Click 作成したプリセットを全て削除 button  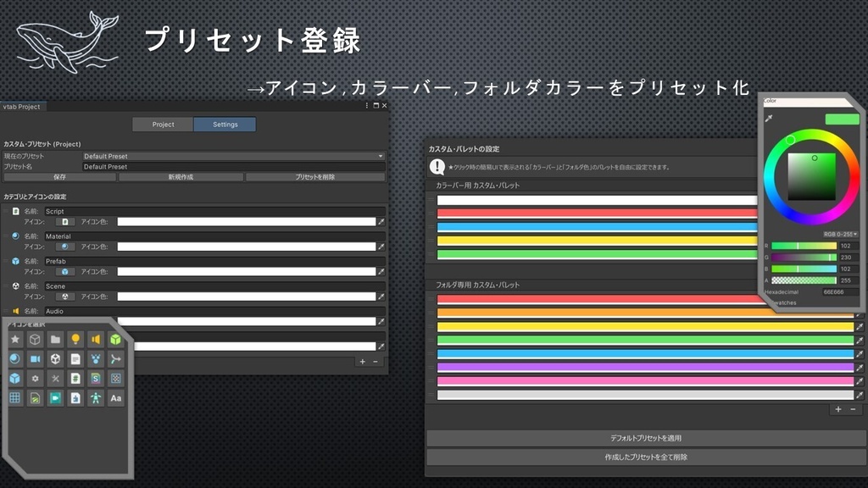click(x=646, y=457)
